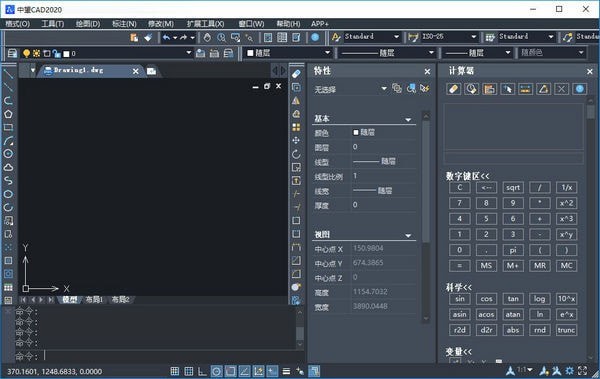The image size is (600, 379).
Task: Click the MS memory store button
Action: (486, 266)
